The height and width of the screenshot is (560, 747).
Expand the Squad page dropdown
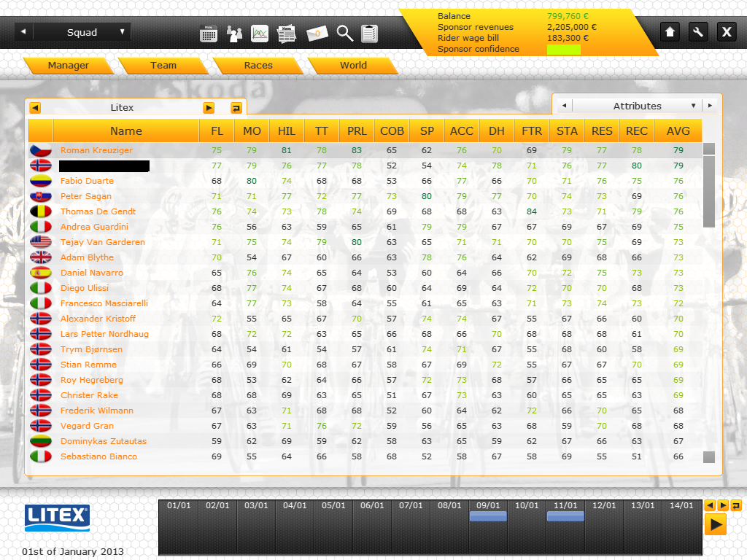122,32
